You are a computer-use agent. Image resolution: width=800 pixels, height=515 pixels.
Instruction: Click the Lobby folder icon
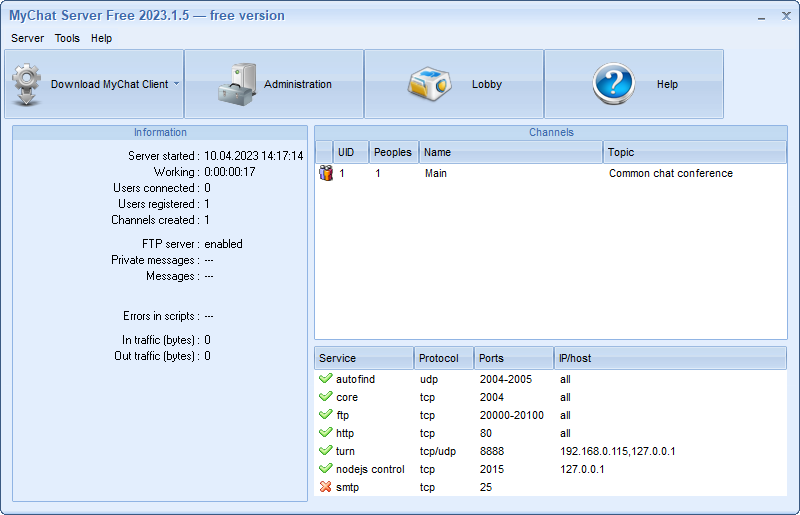[x=430, y=84]
